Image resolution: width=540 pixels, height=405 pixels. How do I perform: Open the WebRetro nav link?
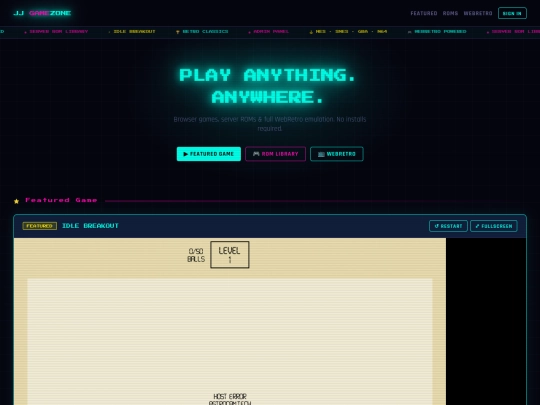pos(478,13)
